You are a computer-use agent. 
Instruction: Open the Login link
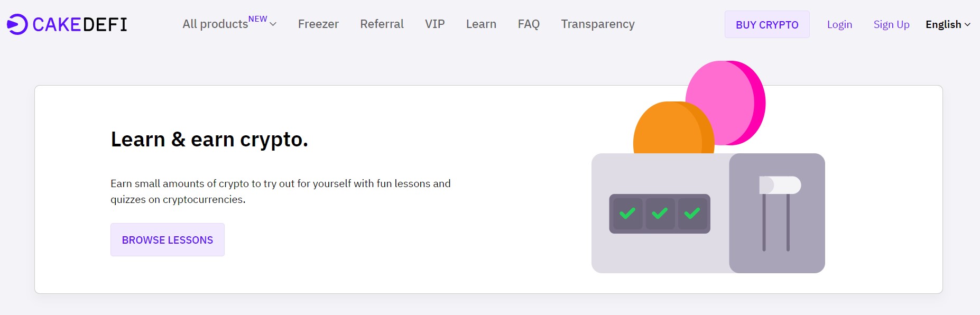(839, 24)
